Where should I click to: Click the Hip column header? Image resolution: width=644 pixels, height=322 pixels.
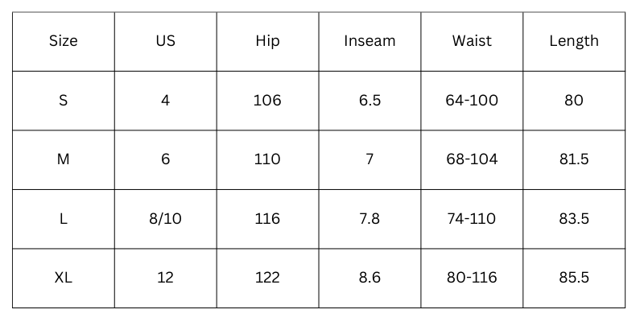(267, 41)
